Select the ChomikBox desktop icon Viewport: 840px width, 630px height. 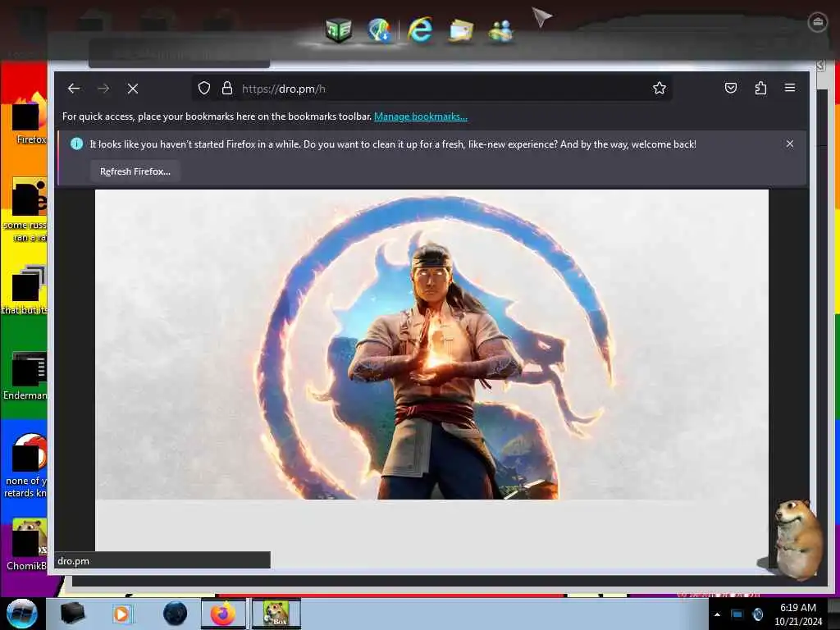point(27,545)
